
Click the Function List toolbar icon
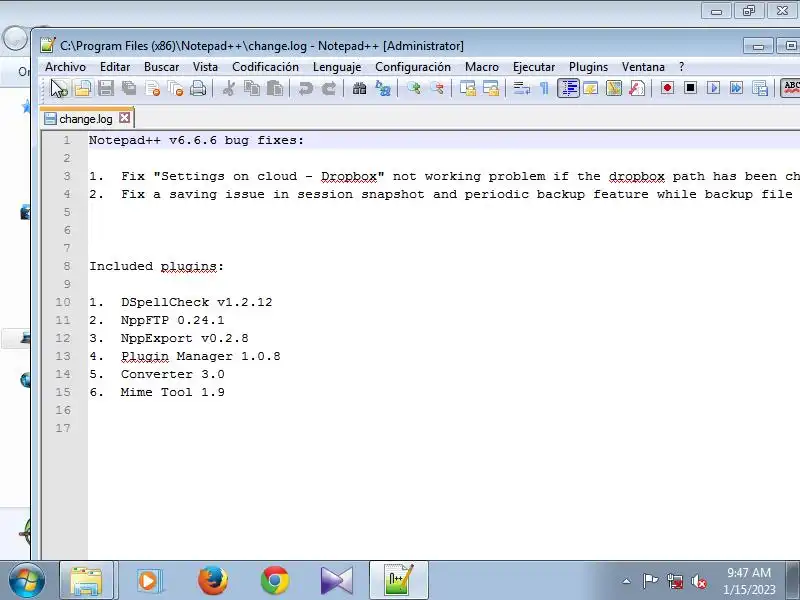click(637, 88)
